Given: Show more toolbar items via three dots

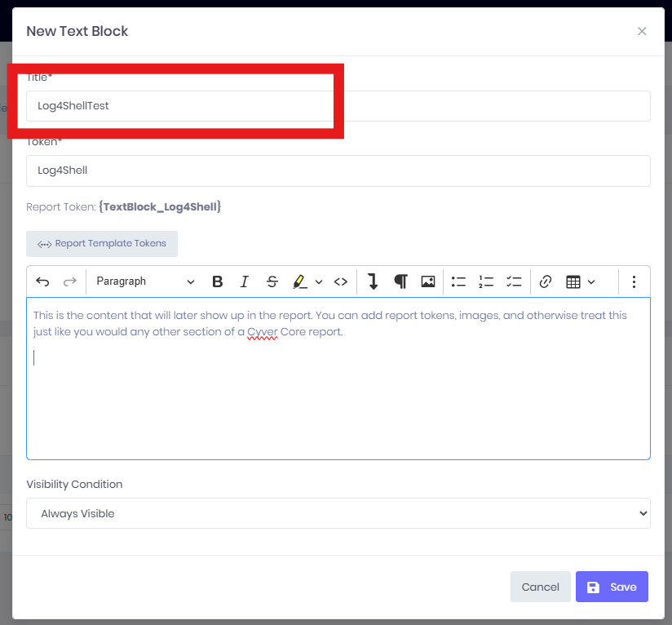Looking at the screenshot, I should pos(634,281).
